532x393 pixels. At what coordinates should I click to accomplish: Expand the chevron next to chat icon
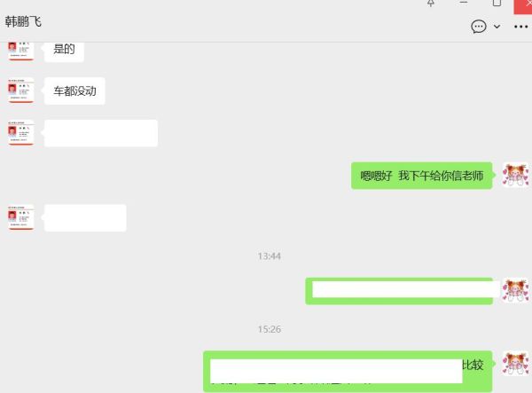coord(497,27)
